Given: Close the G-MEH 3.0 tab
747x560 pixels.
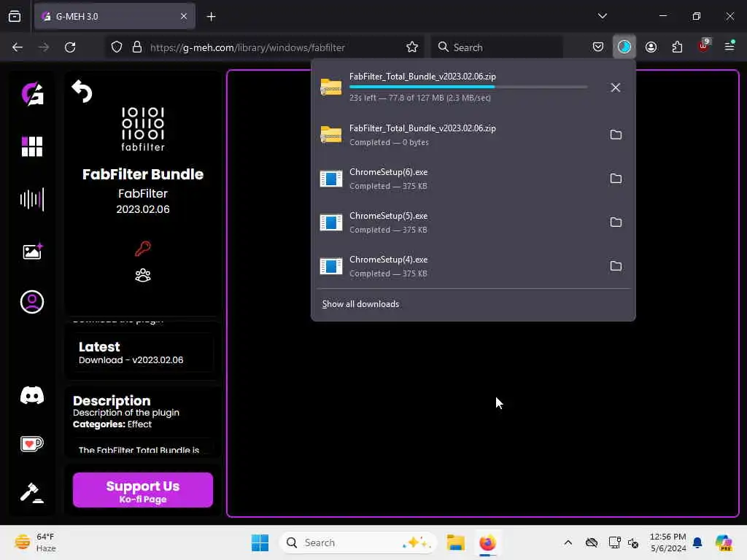Looking at the screenshot, I should pyautogui.click(x=184, y=16).
